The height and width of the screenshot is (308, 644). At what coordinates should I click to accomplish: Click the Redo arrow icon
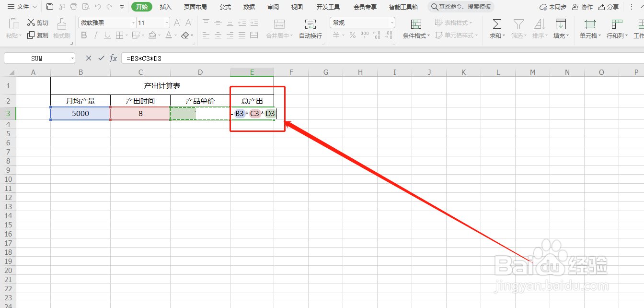click(110, 7)
